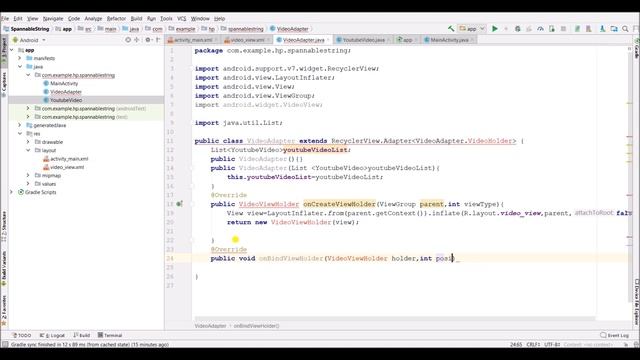Switch to the app gradle editor tab
Image resolution: width=640 pixels, height=360 pixels.
[407, 40]
